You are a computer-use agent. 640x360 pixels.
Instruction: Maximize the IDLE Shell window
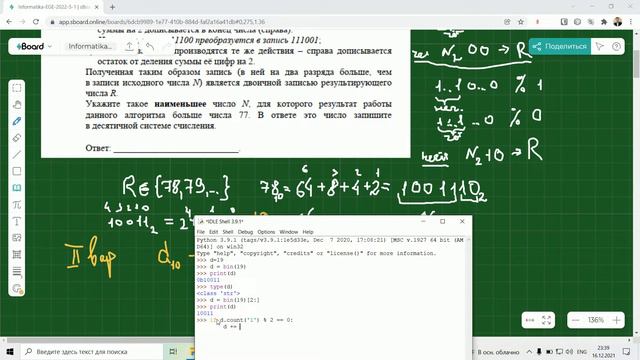coord(442,221)
